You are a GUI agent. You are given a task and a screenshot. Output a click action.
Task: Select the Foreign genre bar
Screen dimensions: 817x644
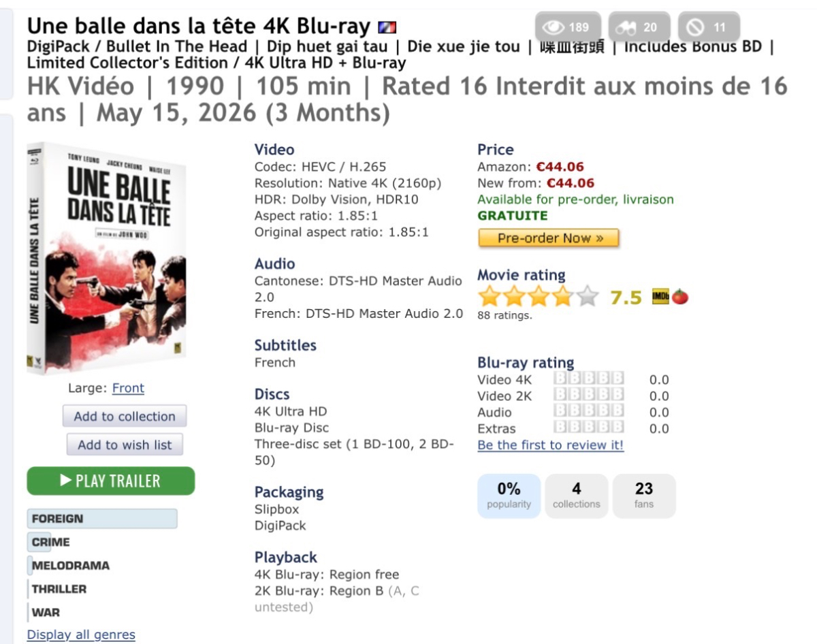(102, 519)
